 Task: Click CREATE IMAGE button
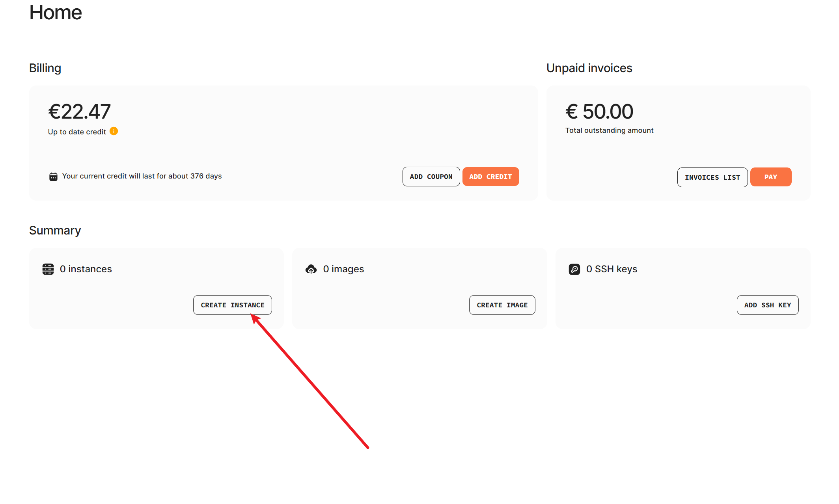point(502,305)
